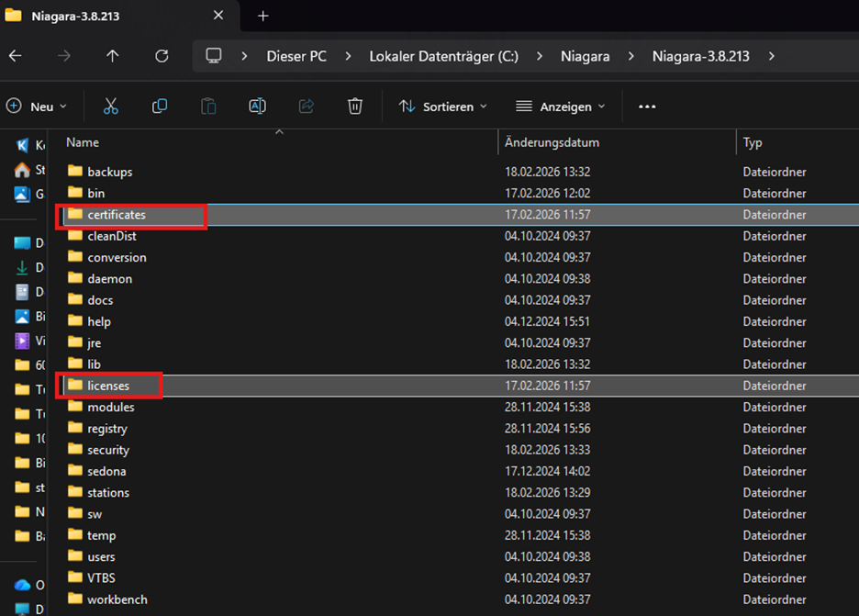
Task: Expand the Sortieren dropdown
Action: [443, 106]
